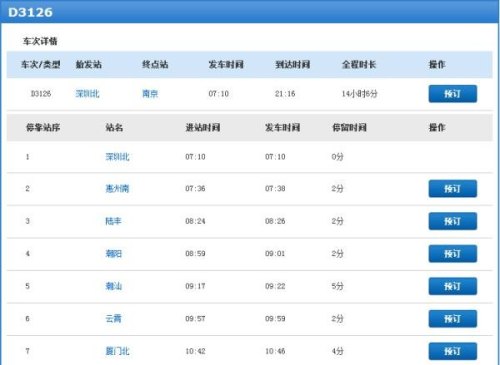
Task: Click 预订 in the 厦门北 row
Action: click(x=453, y=351)
